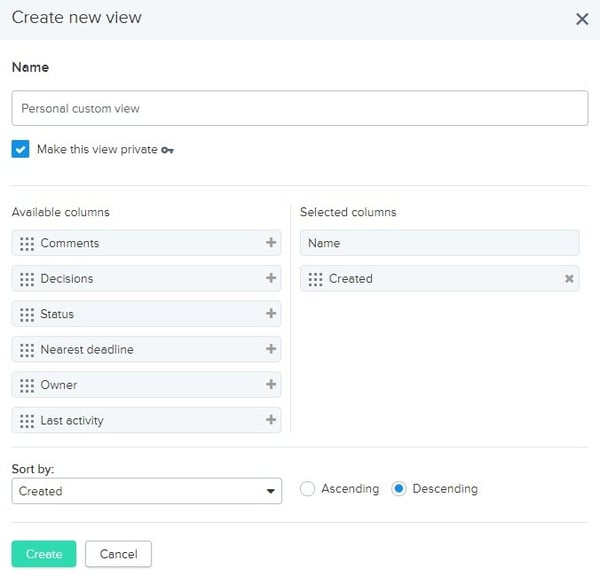
Task: Uncheck Make this view private checkbox
Action: coord(21,149)
